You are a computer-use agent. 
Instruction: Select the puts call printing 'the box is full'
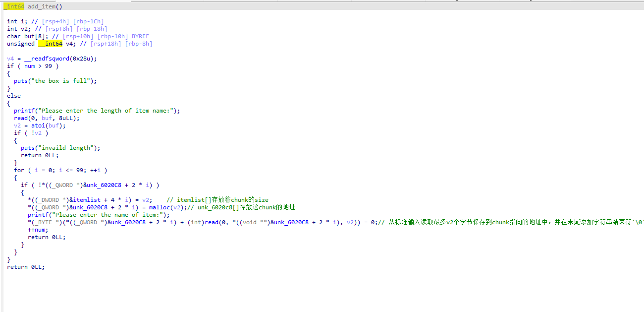click(20, 80)
